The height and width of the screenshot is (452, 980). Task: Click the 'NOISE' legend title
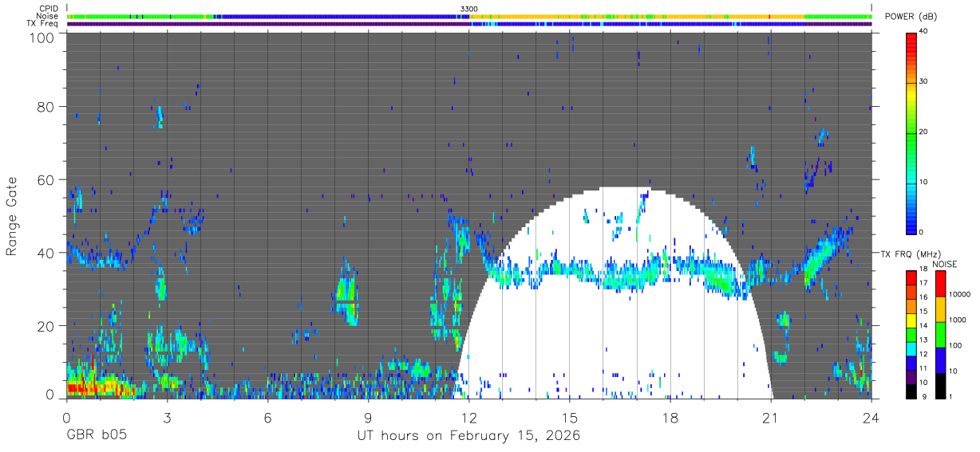944,264
